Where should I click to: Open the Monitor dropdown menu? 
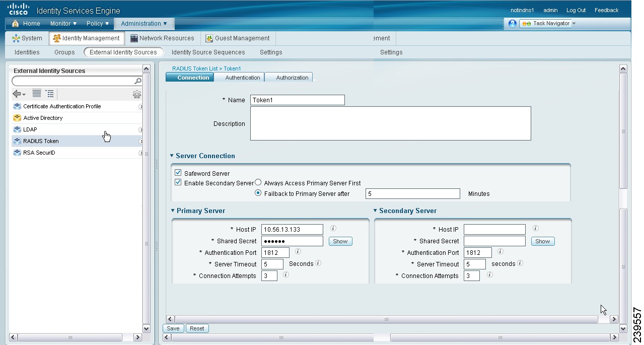pyautogui.click(x=63, y=24)
